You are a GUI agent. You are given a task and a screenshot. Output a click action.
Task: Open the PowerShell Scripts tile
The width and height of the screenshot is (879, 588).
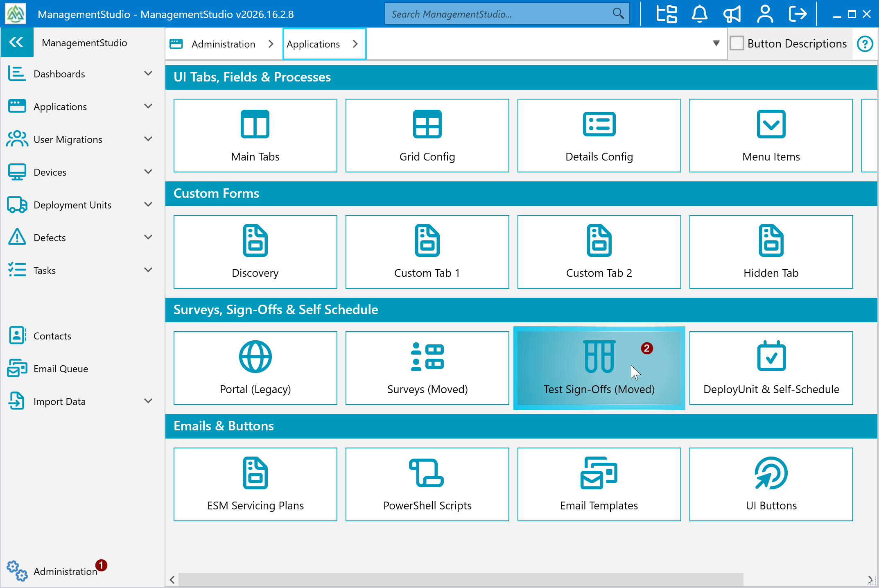pos(427,484)
